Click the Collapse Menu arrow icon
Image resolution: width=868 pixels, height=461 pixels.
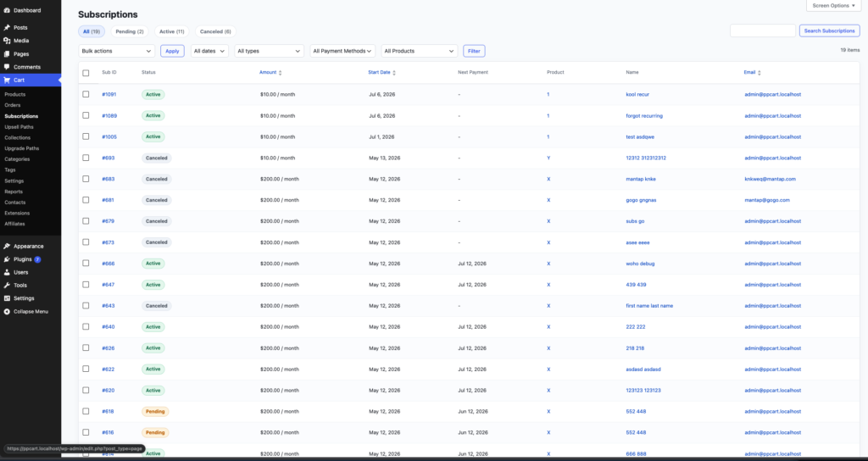coord(7,312)
